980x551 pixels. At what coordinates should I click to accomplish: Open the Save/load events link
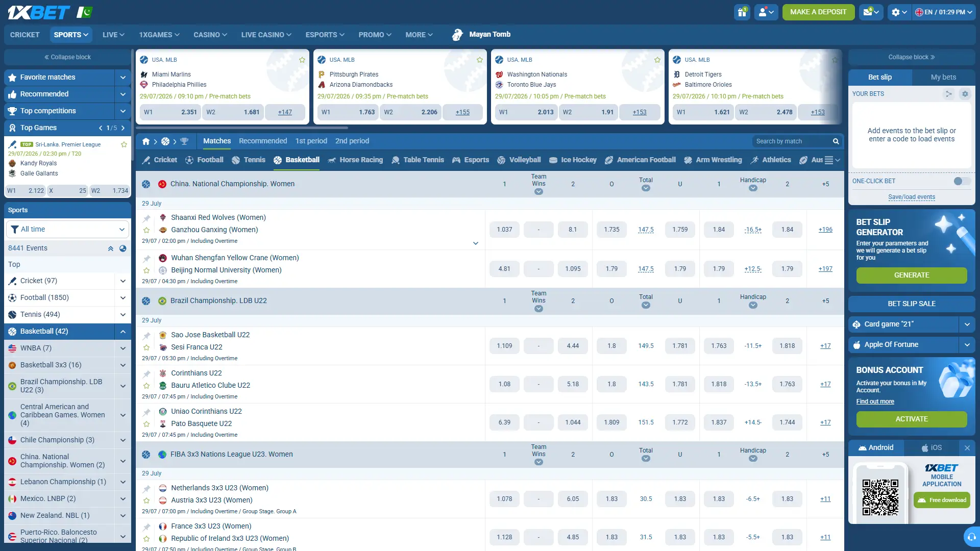click(912, 197)
